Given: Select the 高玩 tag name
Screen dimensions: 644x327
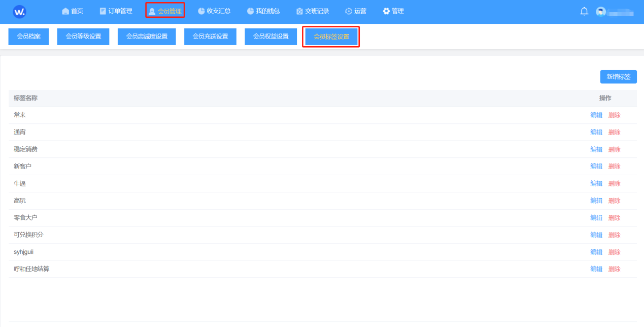Looking at the screenshot, I should click(x=20, y=201).
